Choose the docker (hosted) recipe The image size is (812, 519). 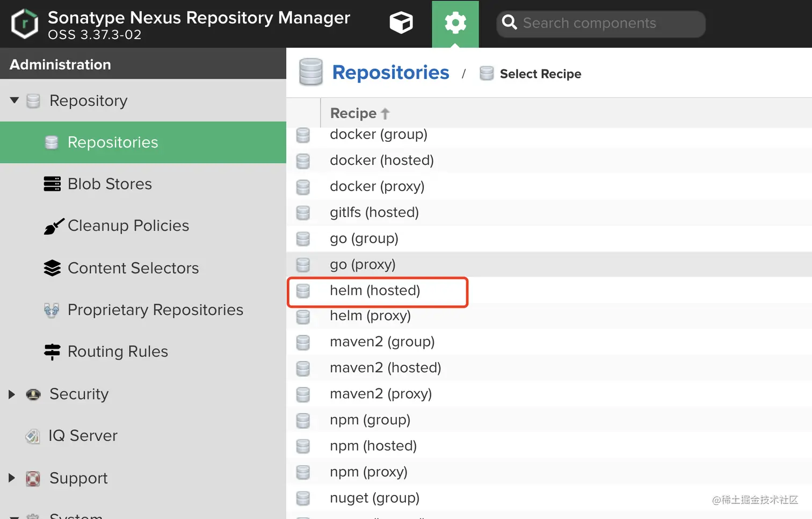(549, 160)
